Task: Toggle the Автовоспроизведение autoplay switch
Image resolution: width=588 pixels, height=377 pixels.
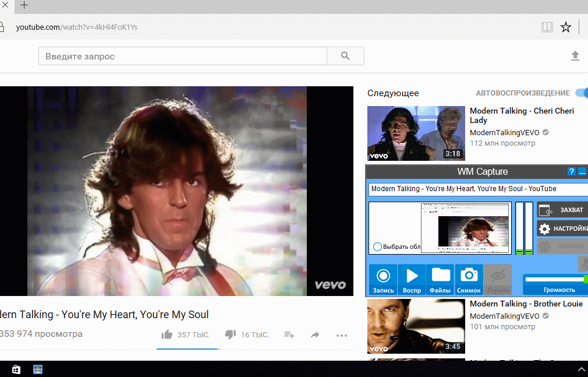Action: point(582,93)
